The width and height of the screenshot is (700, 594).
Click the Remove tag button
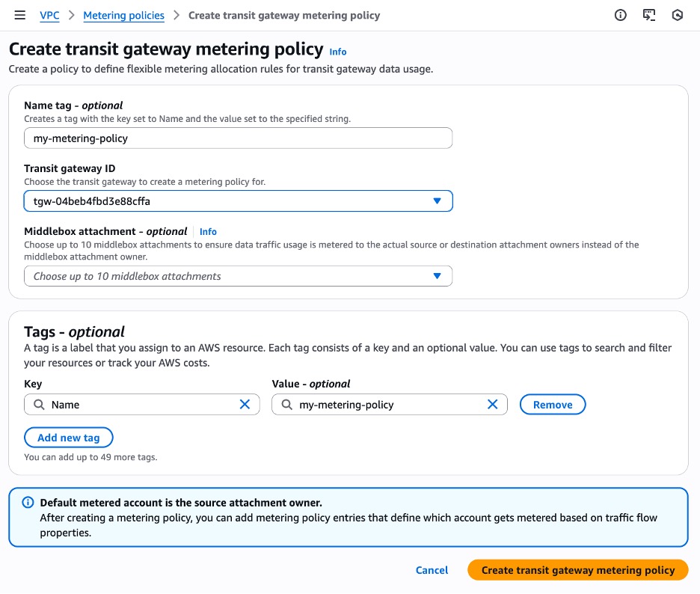[x=553, y=405]
